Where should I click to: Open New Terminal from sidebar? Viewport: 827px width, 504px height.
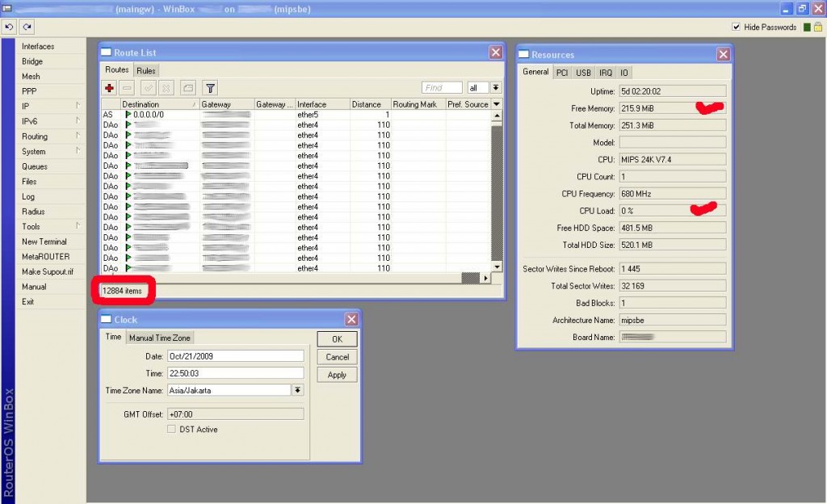pos(51,241)
